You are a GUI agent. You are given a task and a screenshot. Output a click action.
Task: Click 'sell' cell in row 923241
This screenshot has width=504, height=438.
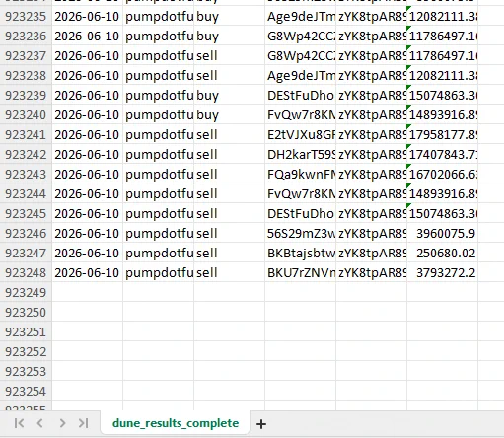pos(229,134)
